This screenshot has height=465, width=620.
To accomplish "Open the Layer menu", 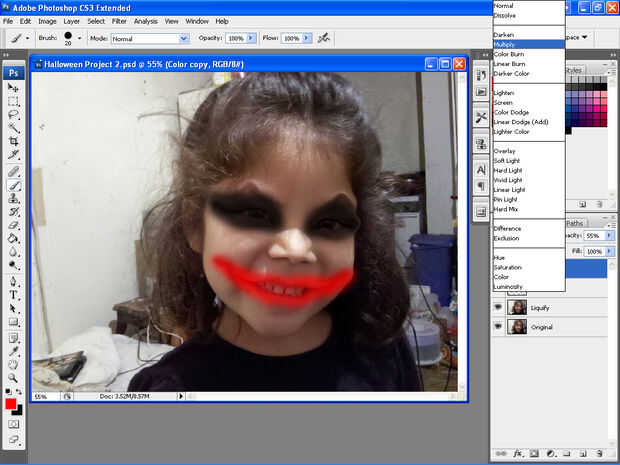I will pyautogui.click(x=72, y=21).
